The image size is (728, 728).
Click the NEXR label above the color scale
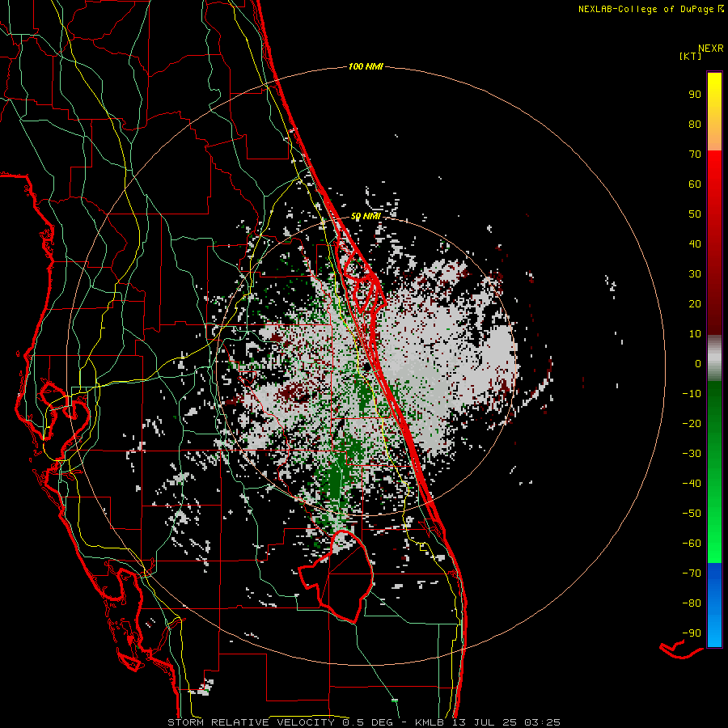pyautogui.click(x=711, y=49)
